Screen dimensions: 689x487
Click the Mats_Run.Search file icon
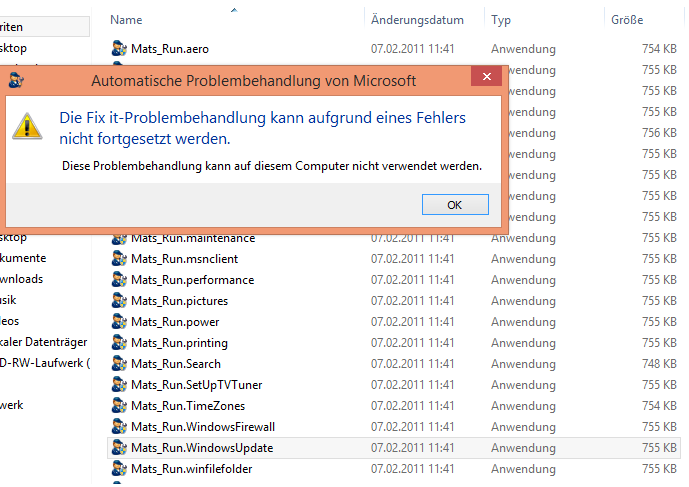pyautogui.click(x=119, y=363)
